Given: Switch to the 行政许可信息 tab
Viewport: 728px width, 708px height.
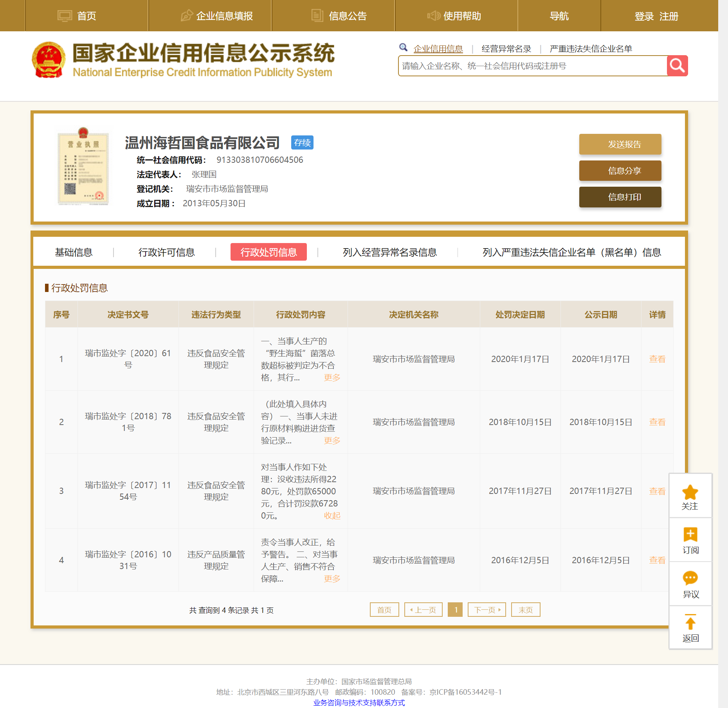Looking at the screenshot, I should coord(167,252).
